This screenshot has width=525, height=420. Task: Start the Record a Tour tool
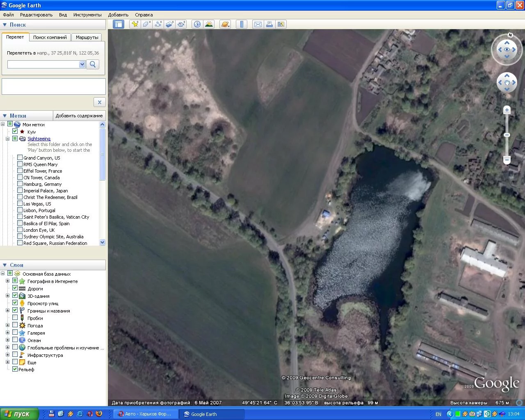click(x=181, y=24)
